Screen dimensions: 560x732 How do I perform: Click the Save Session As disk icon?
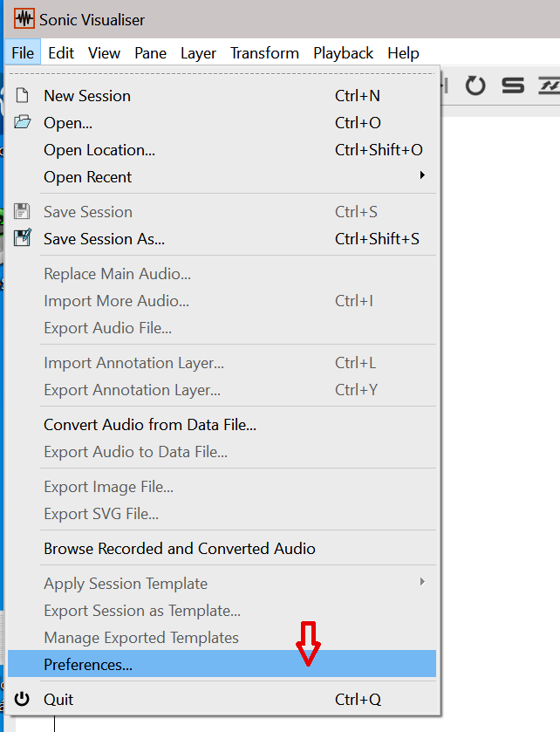tap(22, 238)
